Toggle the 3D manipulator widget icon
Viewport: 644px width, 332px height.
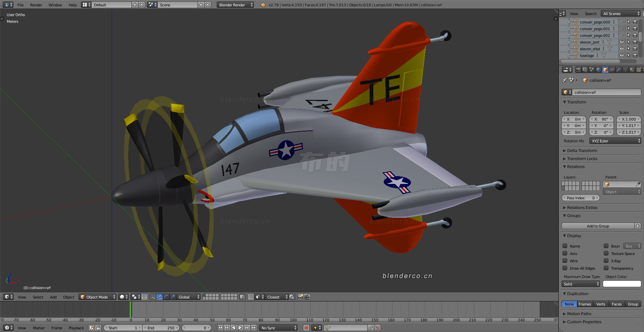pyautogui.click(x=153, y=297)
